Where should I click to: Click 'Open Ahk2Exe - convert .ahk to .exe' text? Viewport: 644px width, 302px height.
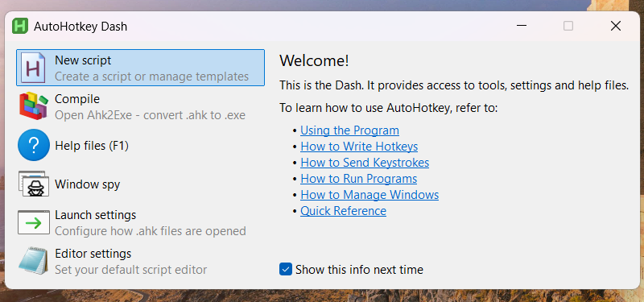pos(150,115)
